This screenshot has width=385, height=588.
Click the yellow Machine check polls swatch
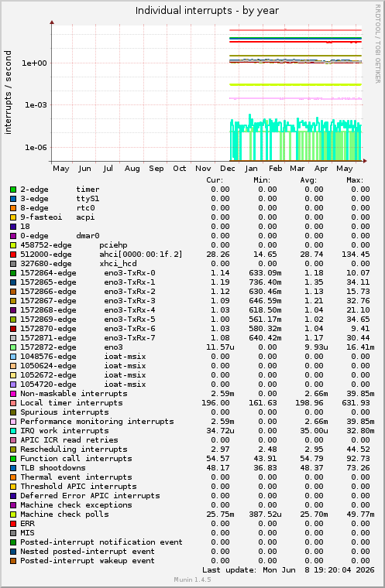pos(13,514)
